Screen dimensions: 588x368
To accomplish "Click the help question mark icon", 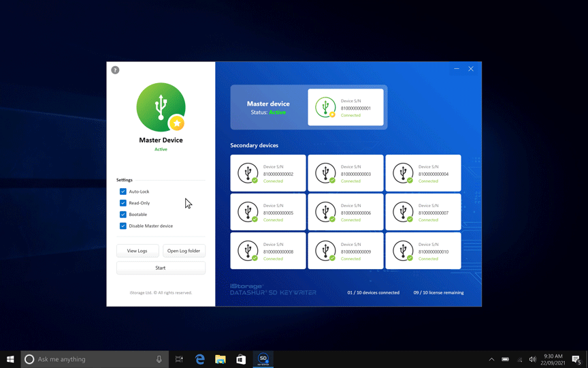I will pyautogui.click(x=115, y=70).
